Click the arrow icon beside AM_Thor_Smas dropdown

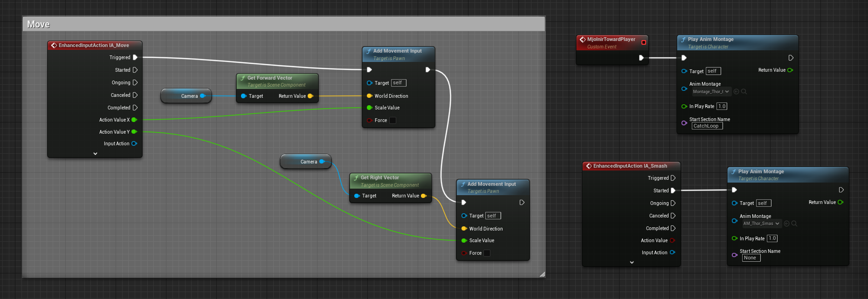[786, 224]
